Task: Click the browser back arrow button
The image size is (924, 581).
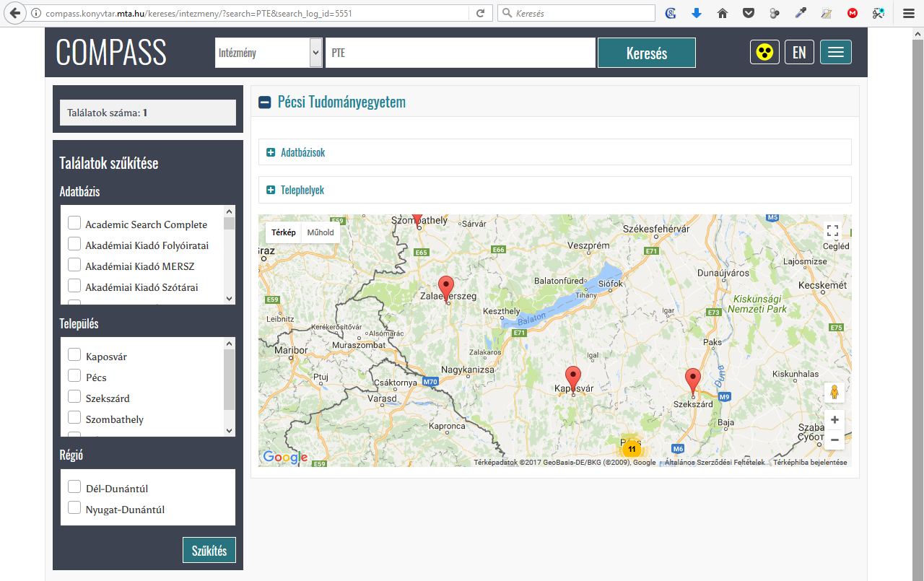Action: [14, 13]
